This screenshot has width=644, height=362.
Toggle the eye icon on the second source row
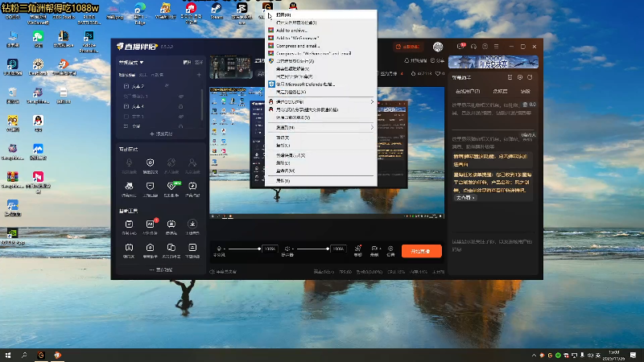[x=180, y=96]
